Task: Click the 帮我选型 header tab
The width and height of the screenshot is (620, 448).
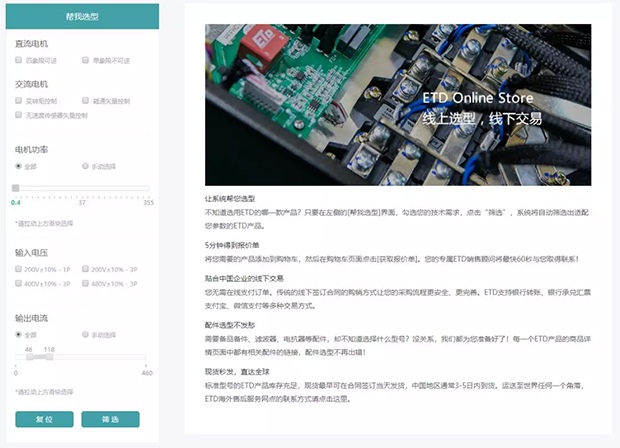Action: [x=82, y=16]
